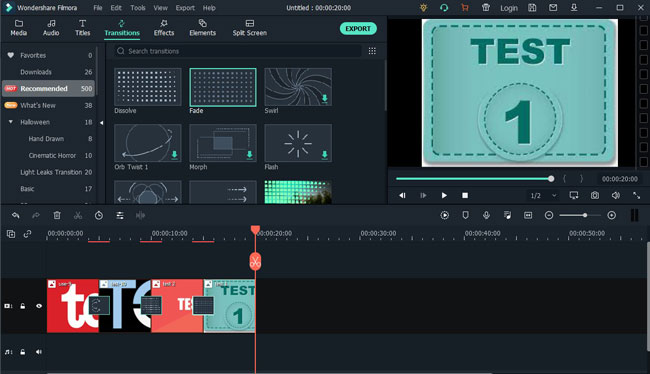
Task: Select the Swirl transition thumbnail
Action: click(x=298, y=87)
